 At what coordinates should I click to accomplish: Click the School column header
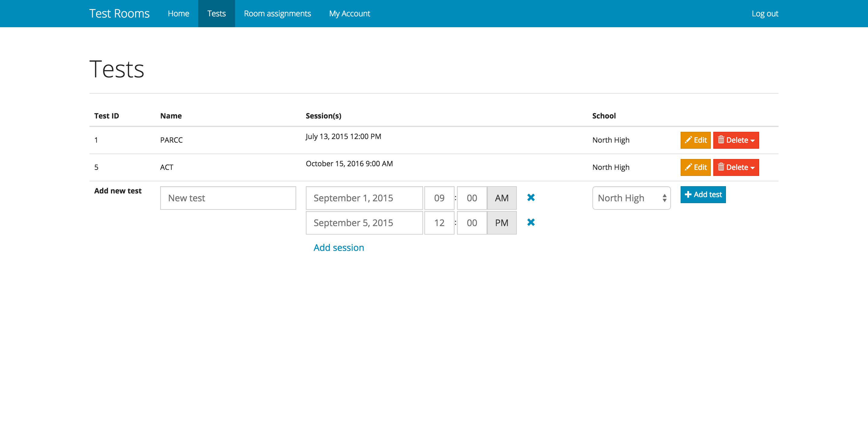point(604,116)
